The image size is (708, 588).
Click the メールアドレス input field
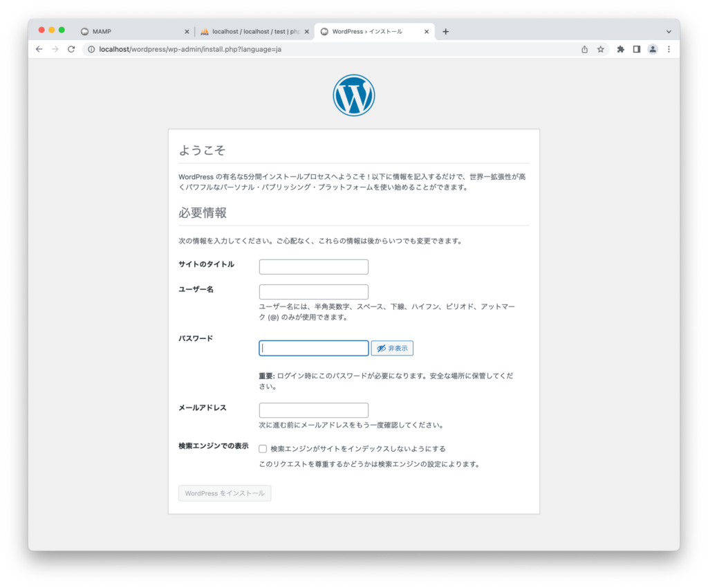[x=313, y=410]
